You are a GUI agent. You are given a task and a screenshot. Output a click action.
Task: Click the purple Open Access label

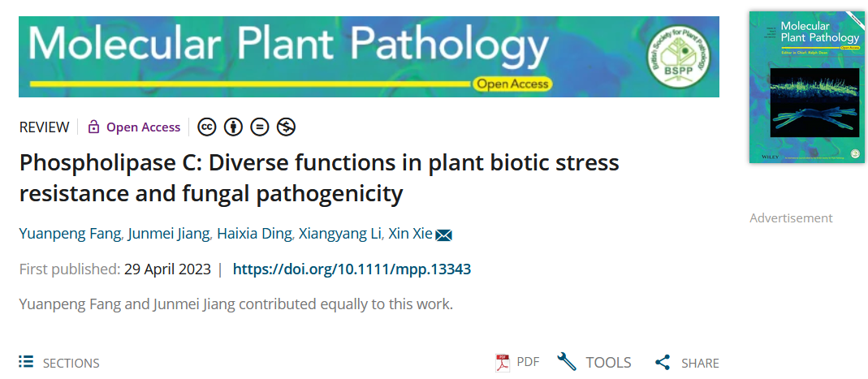[143, 127]
